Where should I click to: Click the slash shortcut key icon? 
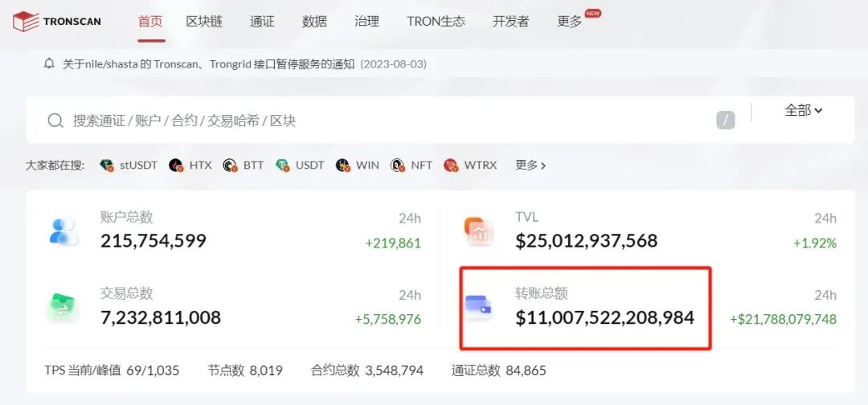(725, 120)
